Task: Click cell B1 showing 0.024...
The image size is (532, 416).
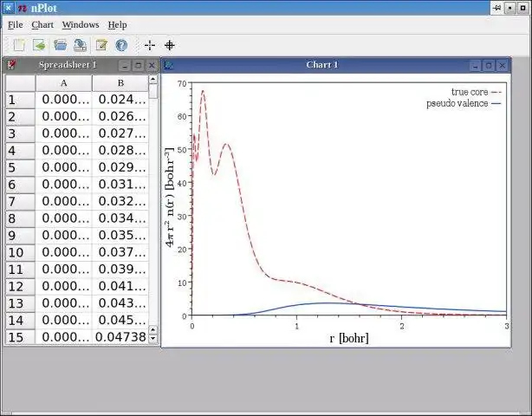Action: click(120, 100)
